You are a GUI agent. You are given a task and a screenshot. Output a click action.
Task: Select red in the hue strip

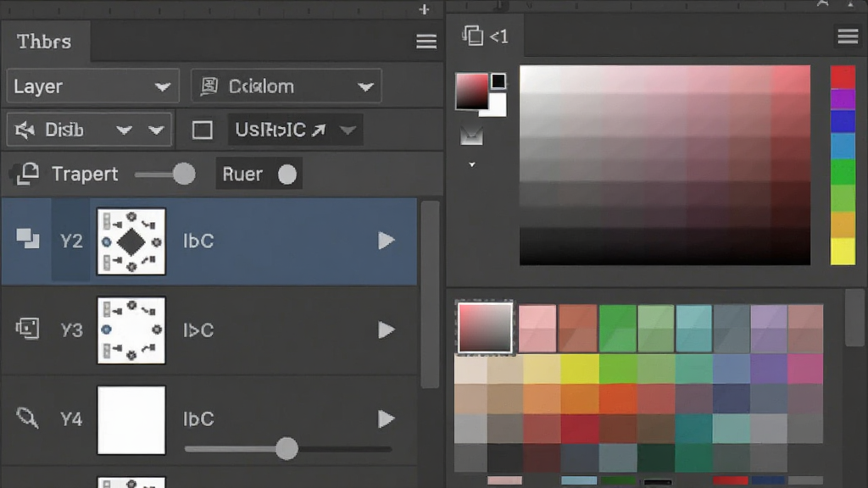(843, 77)
